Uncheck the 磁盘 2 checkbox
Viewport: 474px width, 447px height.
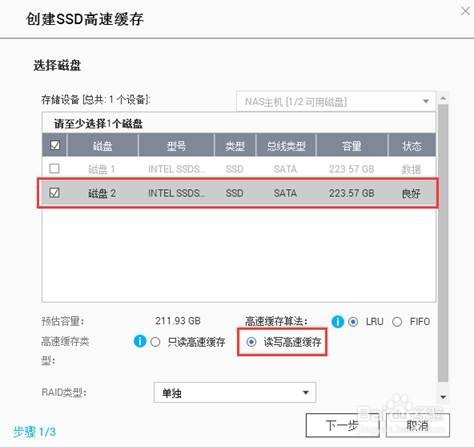(54, 193)
